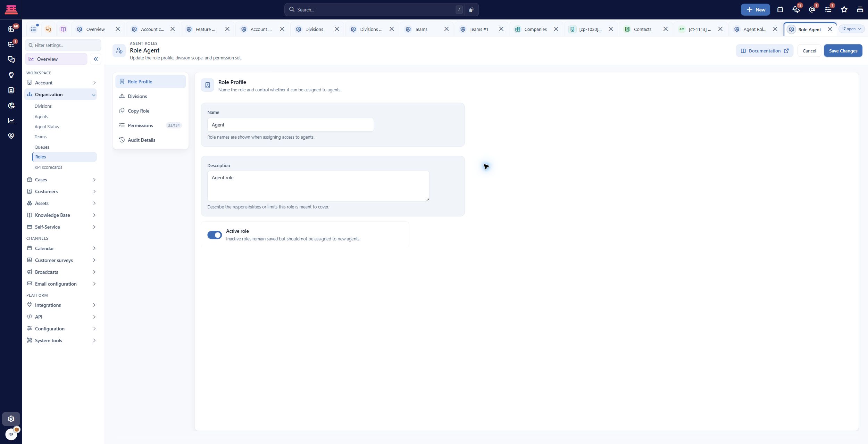Image resolution: width=868 pixels, height=444 pixels.
Task: Open the orange chat icon on the tab strip
Action: [48, 29]
